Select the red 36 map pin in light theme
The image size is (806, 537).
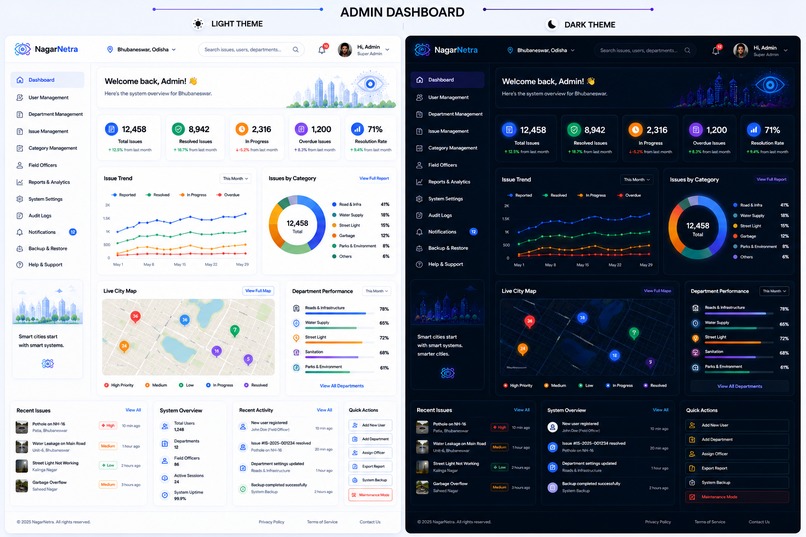pos(135,317)
